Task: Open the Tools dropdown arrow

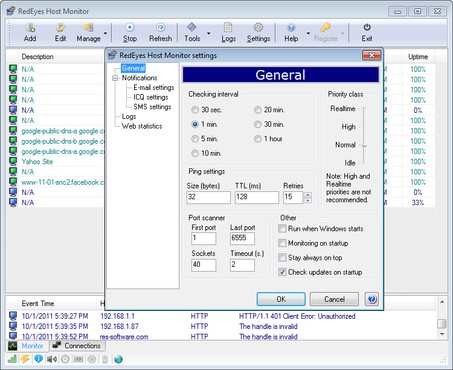Action: [x=209, y=33]
